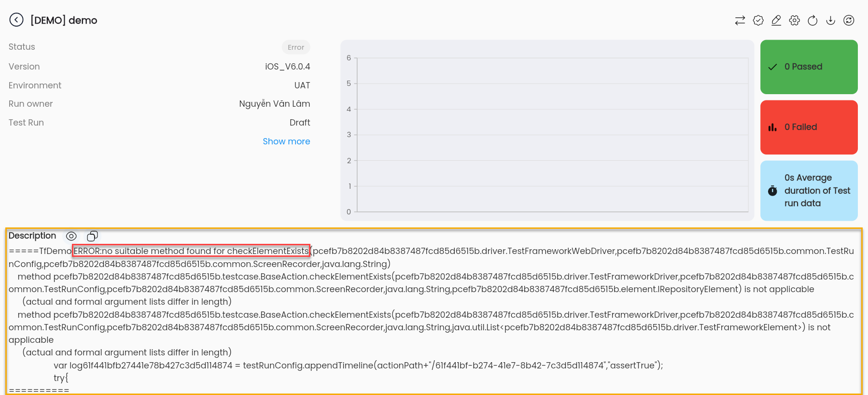Go back using the circled arrow icon

click(16, 20)
